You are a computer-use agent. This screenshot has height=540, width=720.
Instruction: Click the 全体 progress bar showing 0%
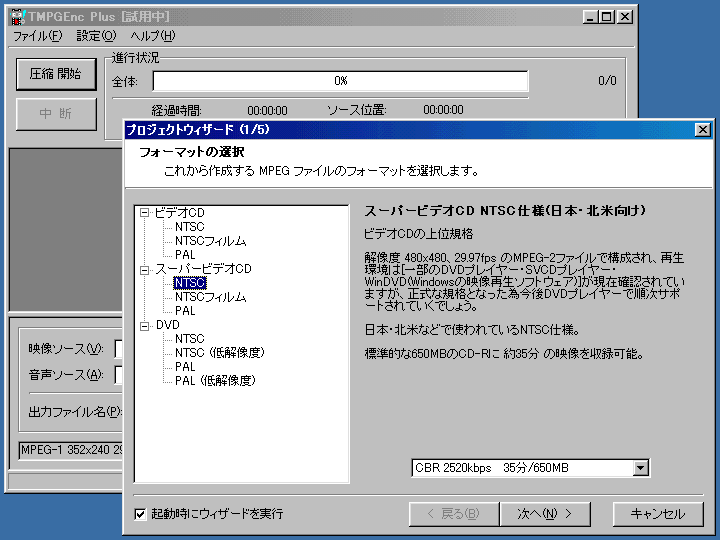340,81
